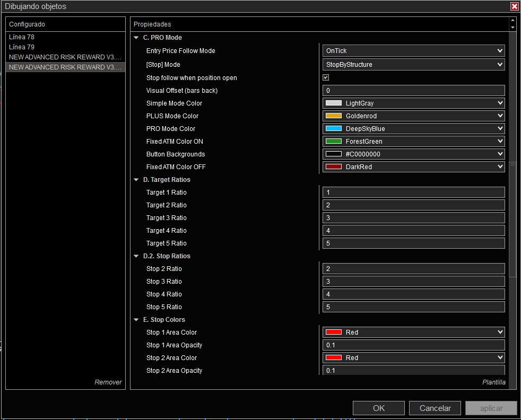This screenshot has height=420, width=521.
Task: Open the Entry Price Follow Mode dropdown
Action: [413, 51]
